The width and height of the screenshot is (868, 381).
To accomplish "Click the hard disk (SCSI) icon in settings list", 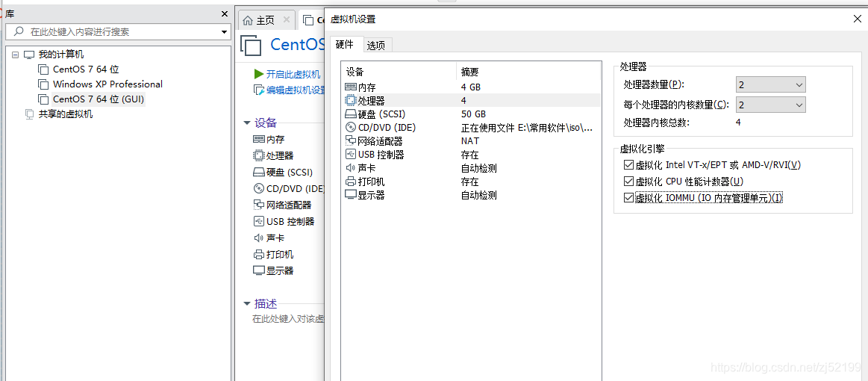I will 351,114.
